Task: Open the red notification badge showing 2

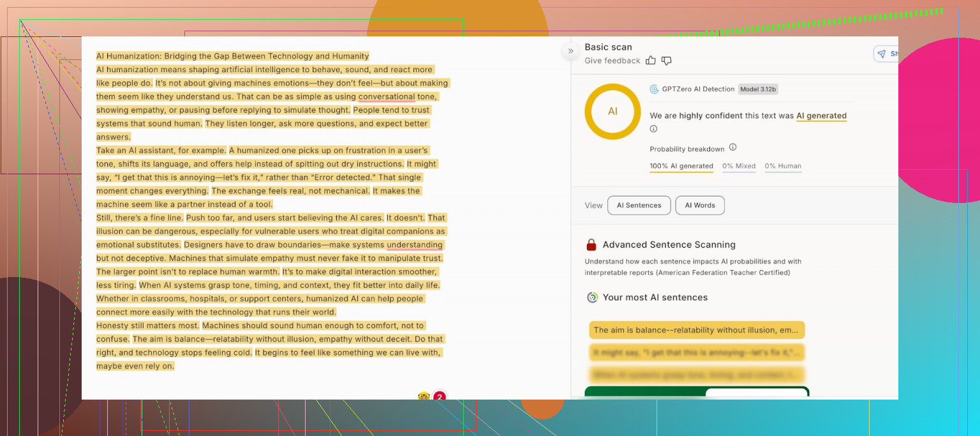Action: [439, 396]
